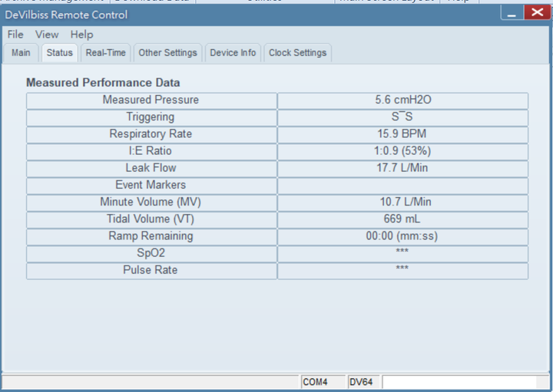The image size is (553, 392).
Task: Click the DeVilbiss Remote Control title bar
Action: coord(250,15)
